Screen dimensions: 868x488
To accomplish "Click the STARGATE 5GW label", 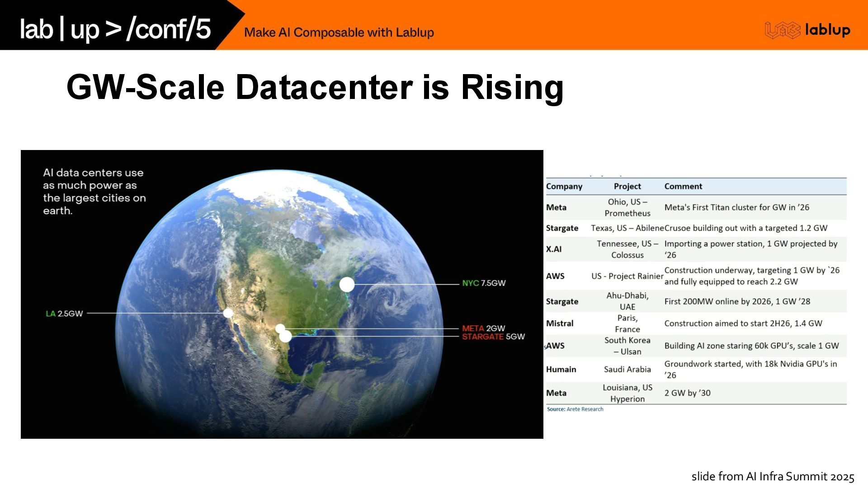I will [493, 337].
